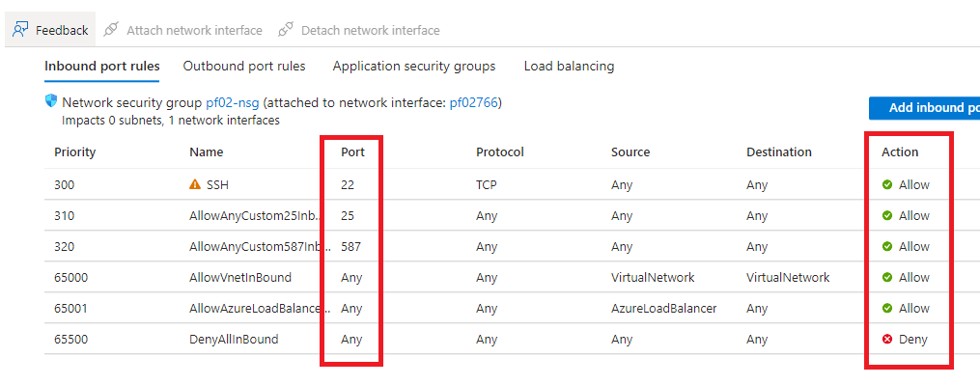Select the Load balancing tab
980x385 pixels.
pos(569,66)
